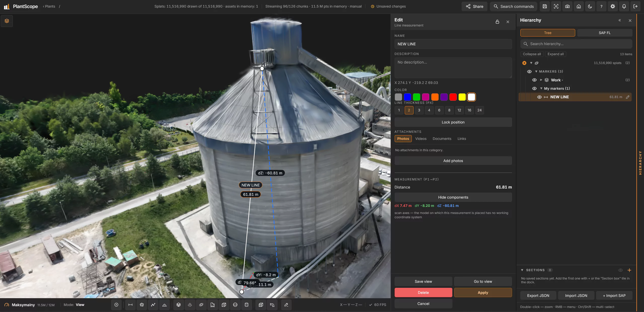This screenshot has width=644, height=312.
Task: Hide the NEW LINE measurement eye icon
Action: (539, 97)
